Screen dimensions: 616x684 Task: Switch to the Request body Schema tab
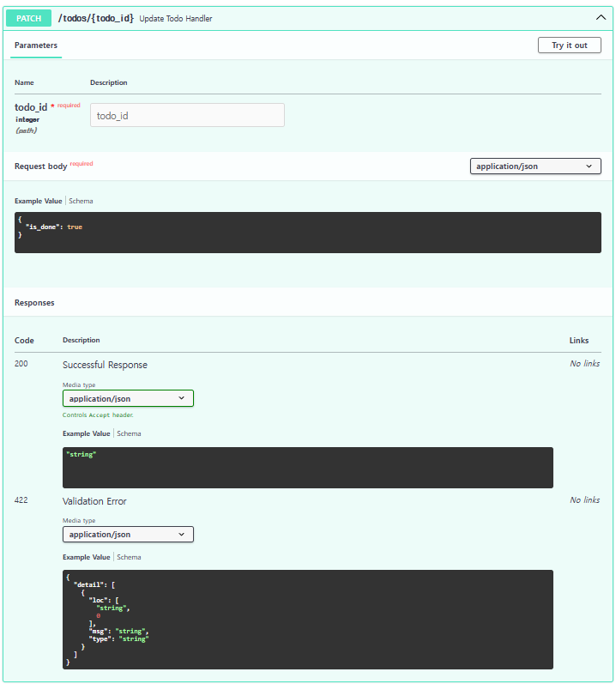coord(81,201)
